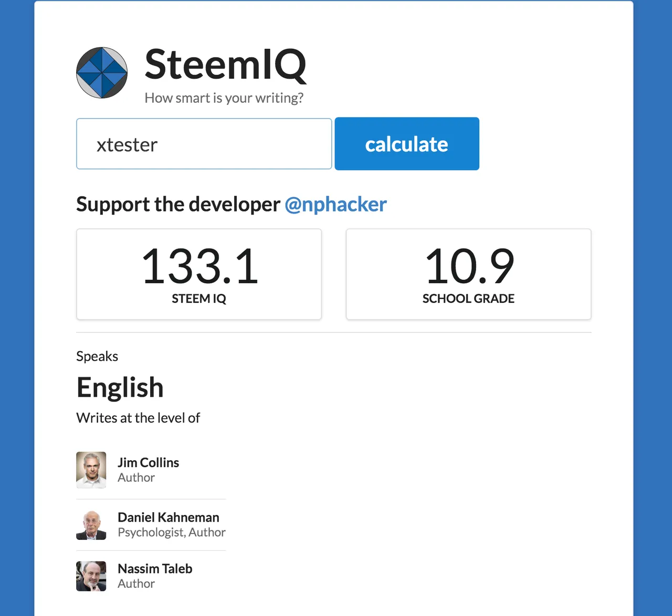Screen dimensions: 672x616
Task: Click 'Support the developer' heading text
Action: [x=178, y=204]
